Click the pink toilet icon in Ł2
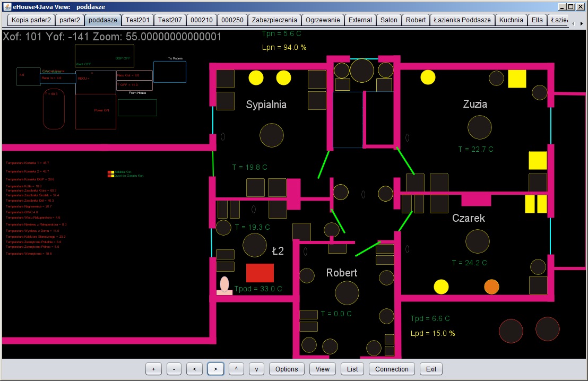 (224, 285)
